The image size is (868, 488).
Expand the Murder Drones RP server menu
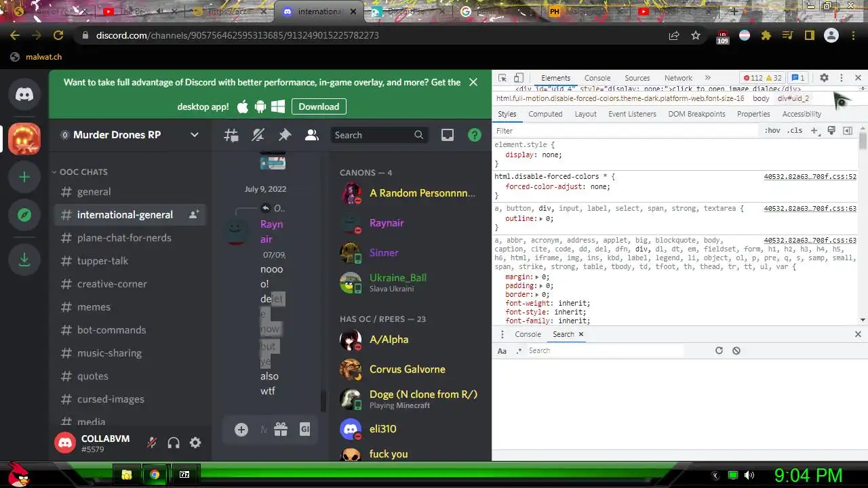[x=195, y=135]
